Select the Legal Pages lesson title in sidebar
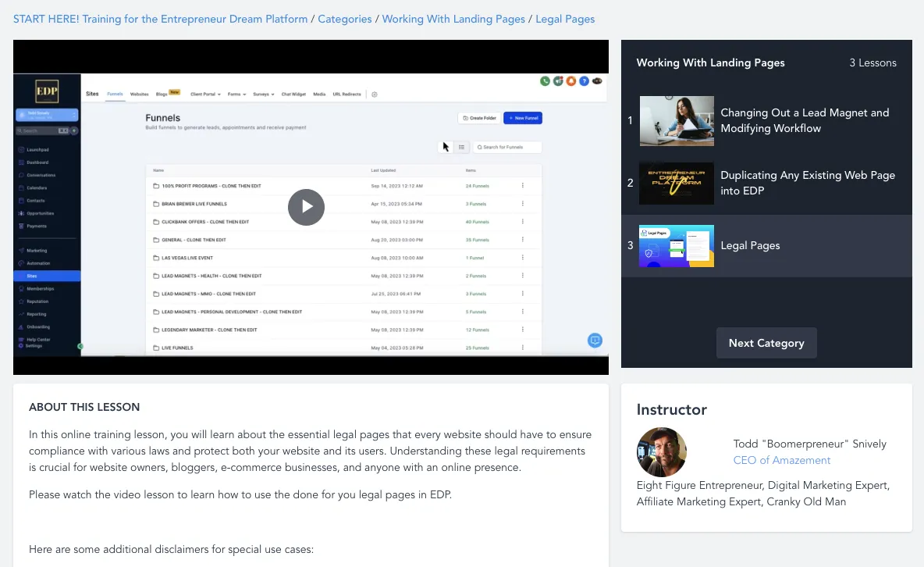Viewport: 924px width, 567px height. pyautogui.click(x=750, y=245)
